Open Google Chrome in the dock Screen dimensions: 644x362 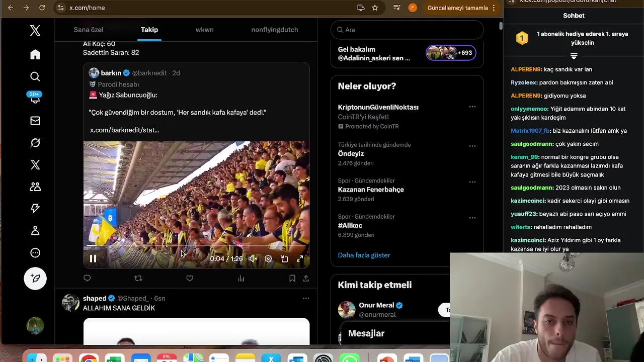89,358
